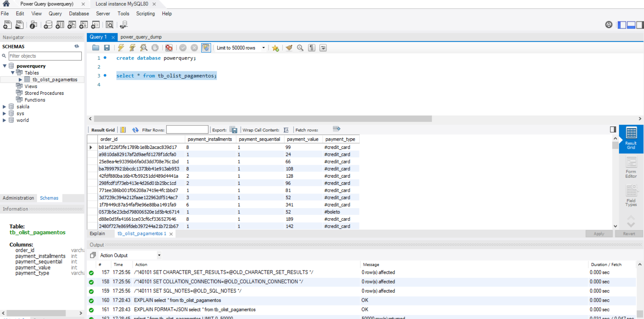
Task: Search table data icon
Action: click(109, 25)
